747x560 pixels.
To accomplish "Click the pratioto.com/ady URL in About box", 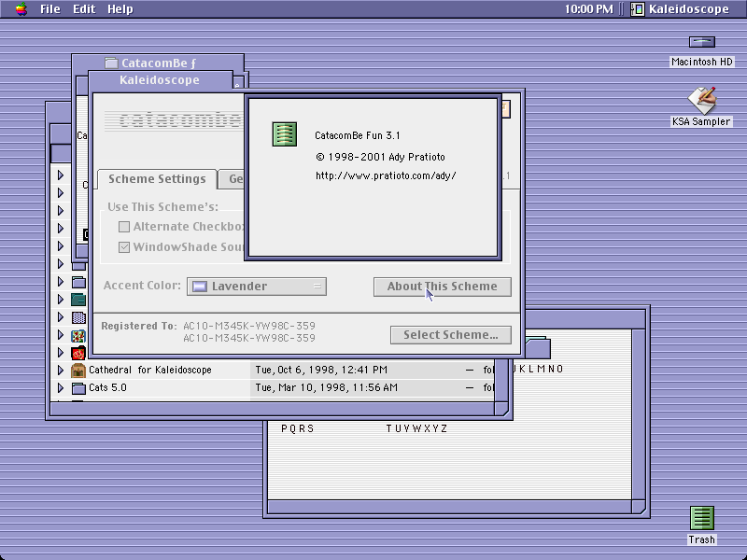I will click(x=386, y=175).
